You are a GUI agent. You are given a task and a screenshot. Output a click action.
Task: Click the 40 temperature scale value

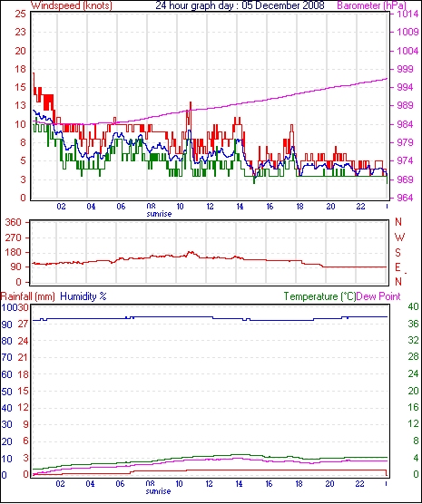click(x=413, y=307)
